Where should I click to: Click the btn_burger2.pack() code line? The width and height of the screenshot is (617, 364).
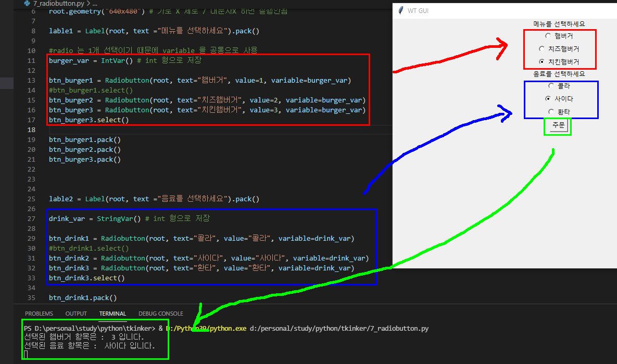[84, 149]
